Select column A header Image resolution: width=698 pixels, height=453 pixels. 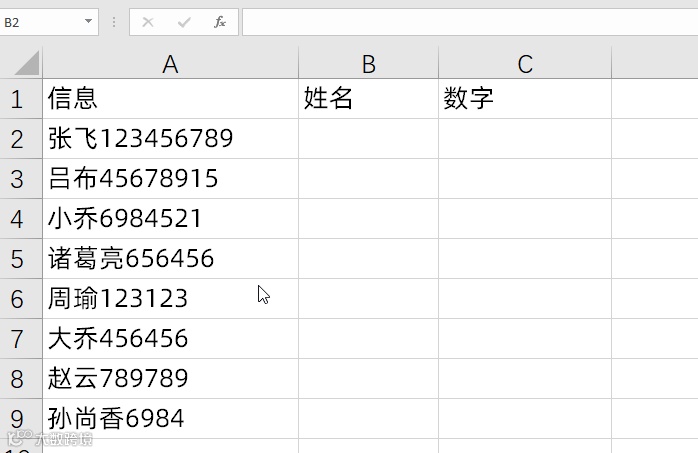(170, 63)
